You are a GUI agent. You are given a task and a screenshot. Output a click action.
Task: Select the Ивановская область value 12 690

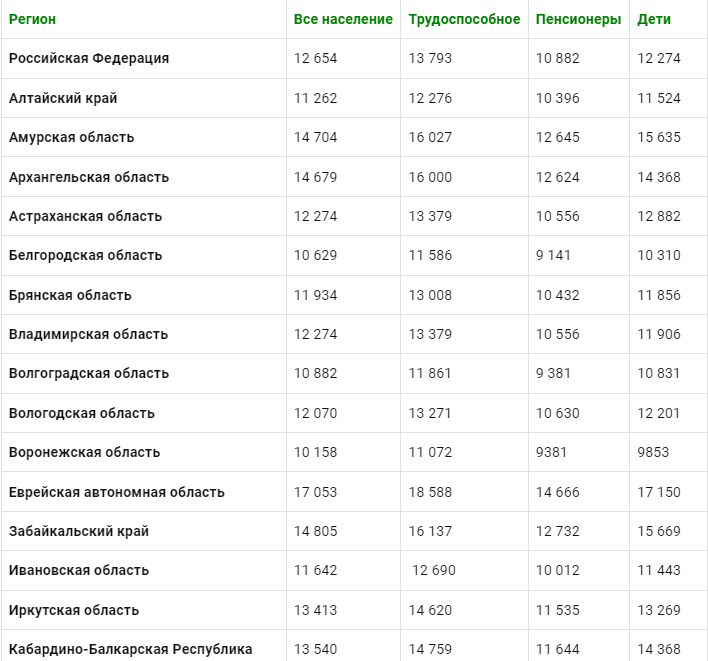tap(434, 571)
